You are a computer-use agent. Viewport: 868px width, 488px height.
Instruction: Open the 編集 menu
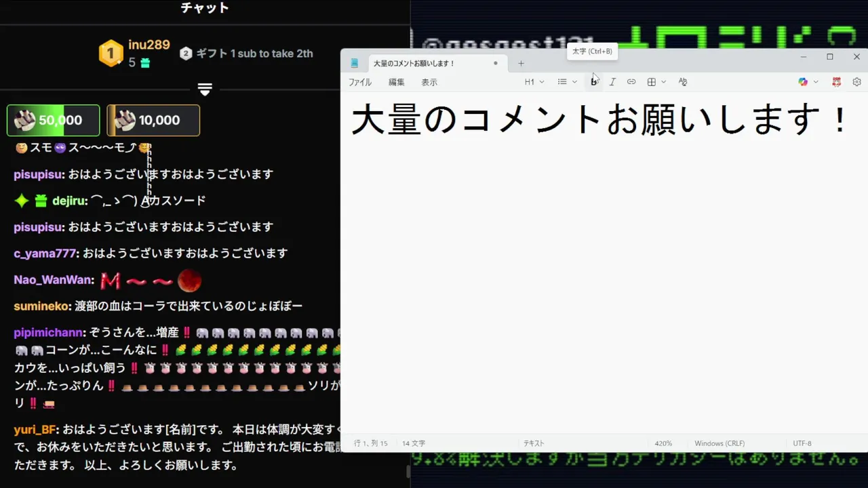397,82
